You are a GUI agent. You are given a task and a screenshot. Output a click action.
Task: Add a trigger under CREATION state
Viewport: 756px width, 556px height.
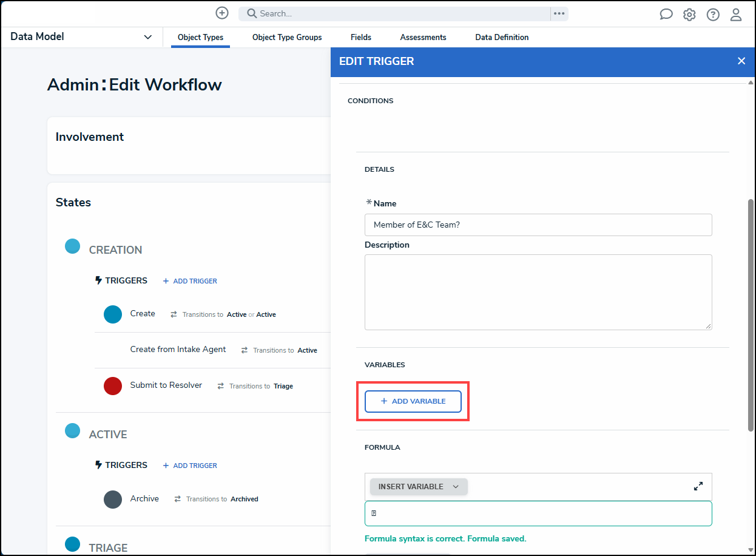pyautogui.click(x=190, y=281)
